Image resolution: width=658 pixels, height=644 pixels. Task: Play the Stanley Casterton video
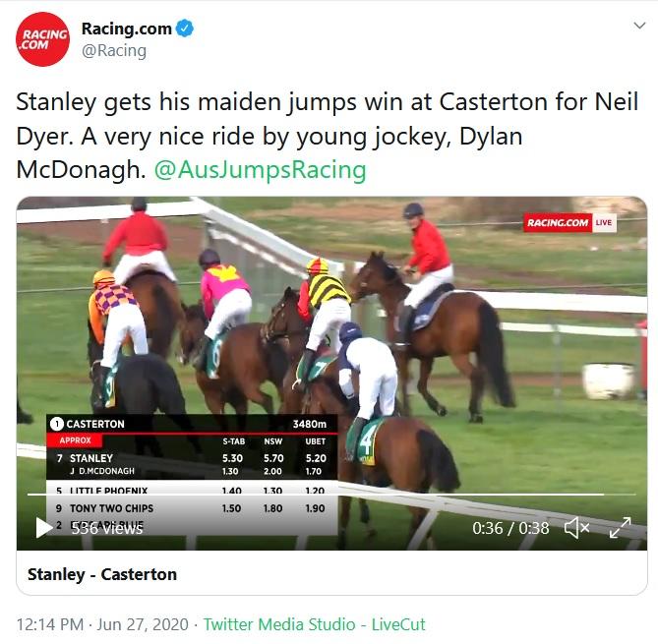[43, 527]
